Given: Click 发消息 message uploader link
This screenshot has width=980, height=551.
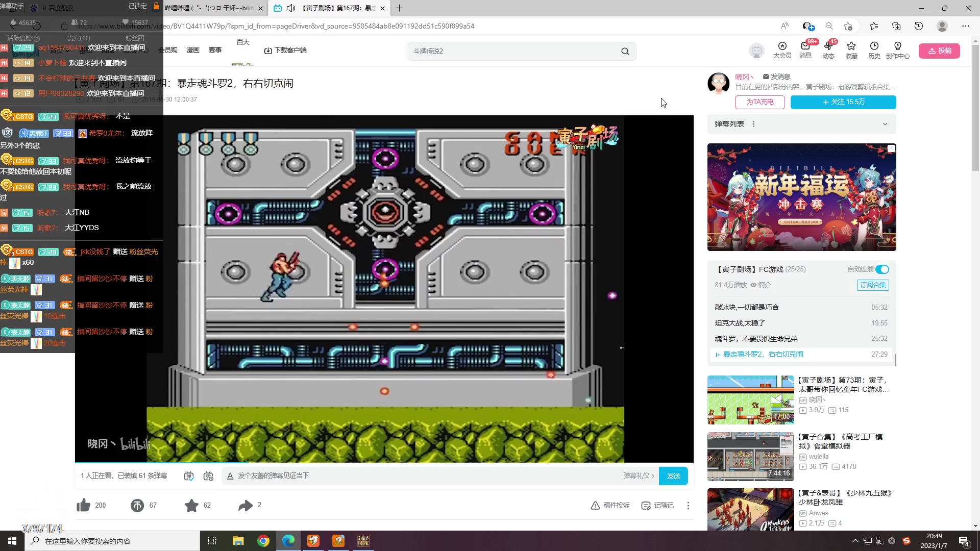Looking at the screenshot, I should pos(776,77).
